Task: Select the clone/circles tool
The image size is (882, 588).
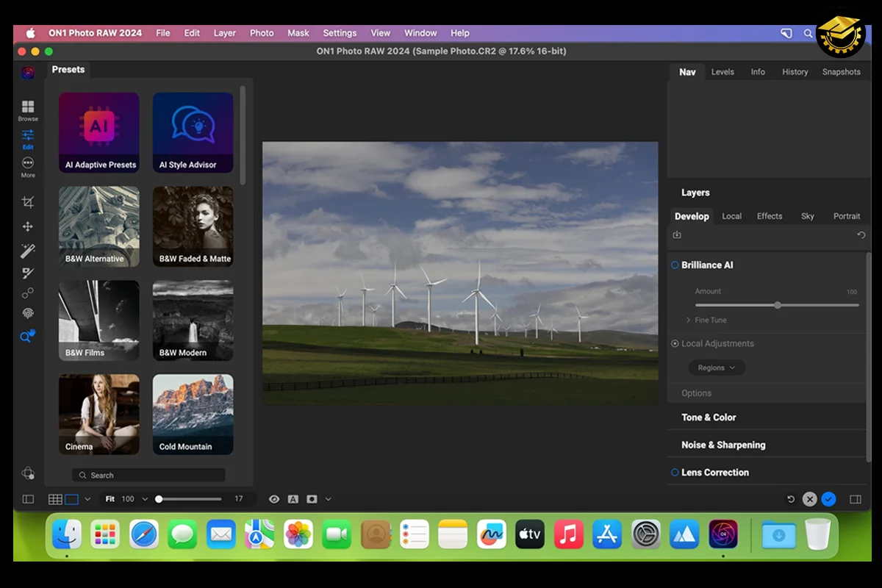Action: coord(28,294)
